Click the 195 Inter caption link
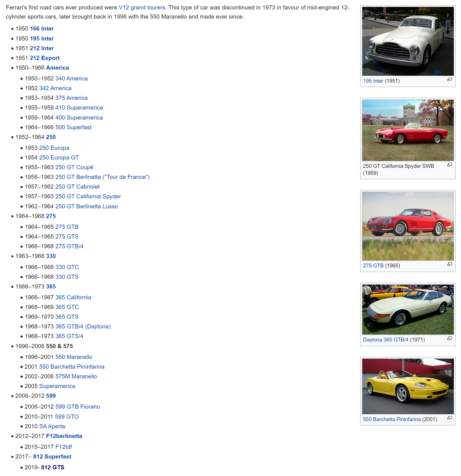This screenshot has width=461, height=476. [x=373, y=81]
